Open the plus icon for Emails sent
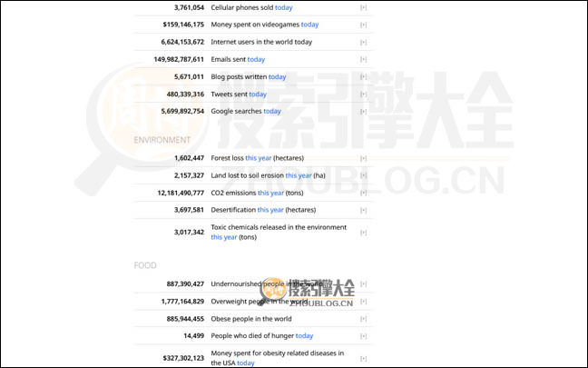 click(x=364, y=59)
